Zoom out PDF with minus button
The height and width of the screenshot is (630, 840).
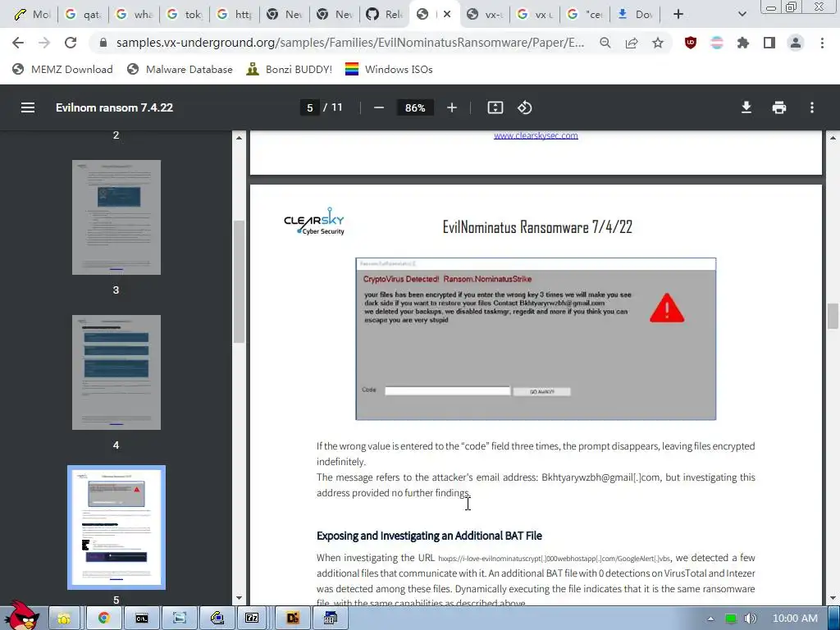379,107
